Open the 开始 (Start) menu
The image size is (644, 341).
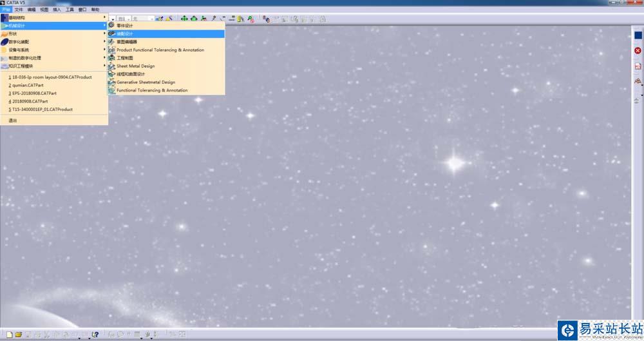[x=6, y=10]
